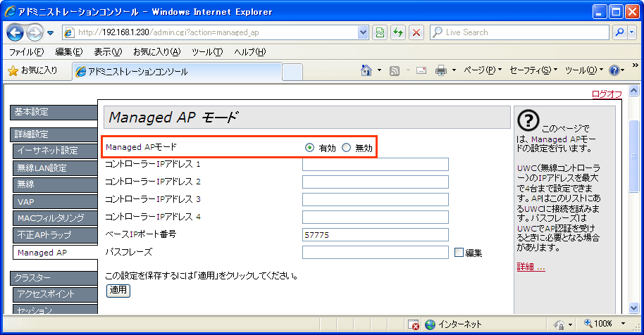Open the ファイル(F) menu
644x335 pixels.
(26, 52)
